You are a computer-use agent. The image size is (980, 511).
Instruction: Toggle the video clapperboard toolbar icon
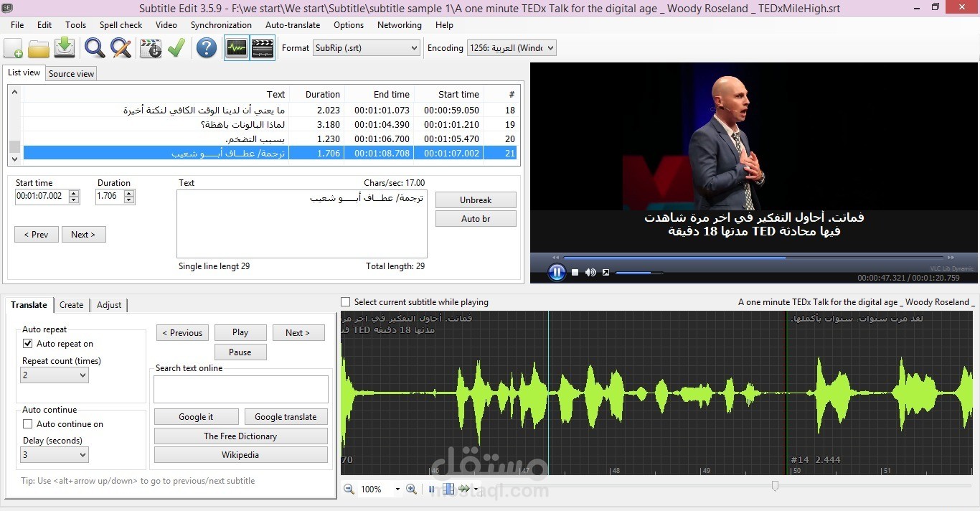(263, 48)
